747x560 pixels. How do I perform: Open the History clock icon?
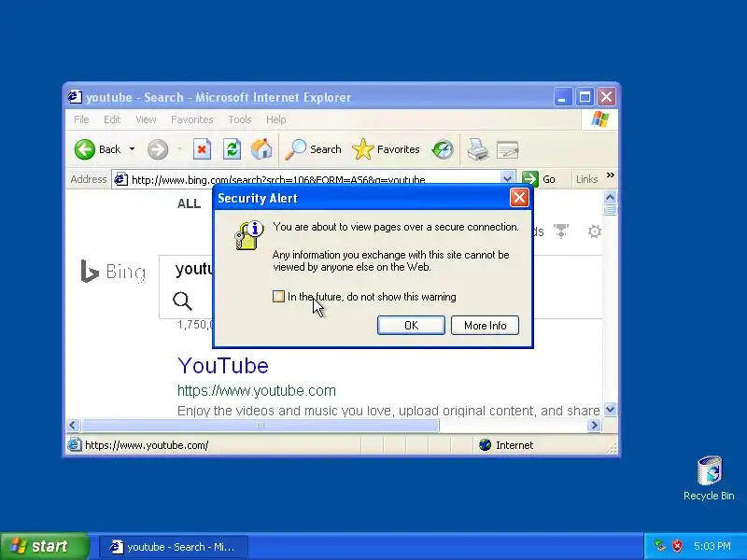443,149
